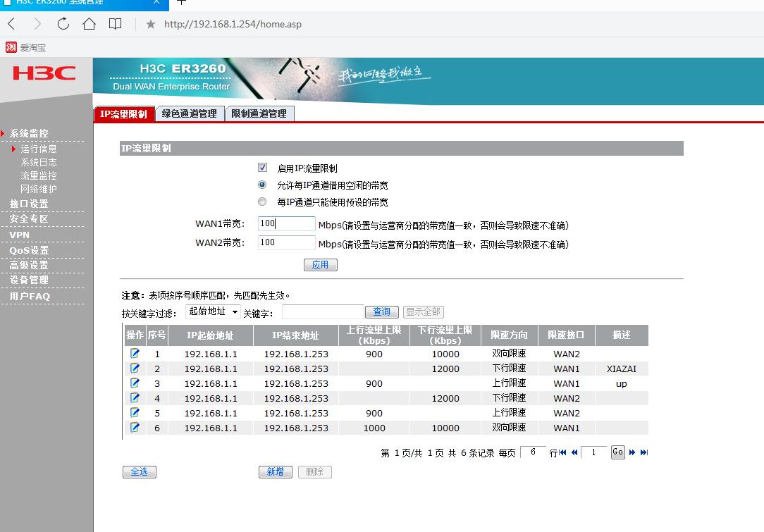Go to previous page arrow

point(574,452)
